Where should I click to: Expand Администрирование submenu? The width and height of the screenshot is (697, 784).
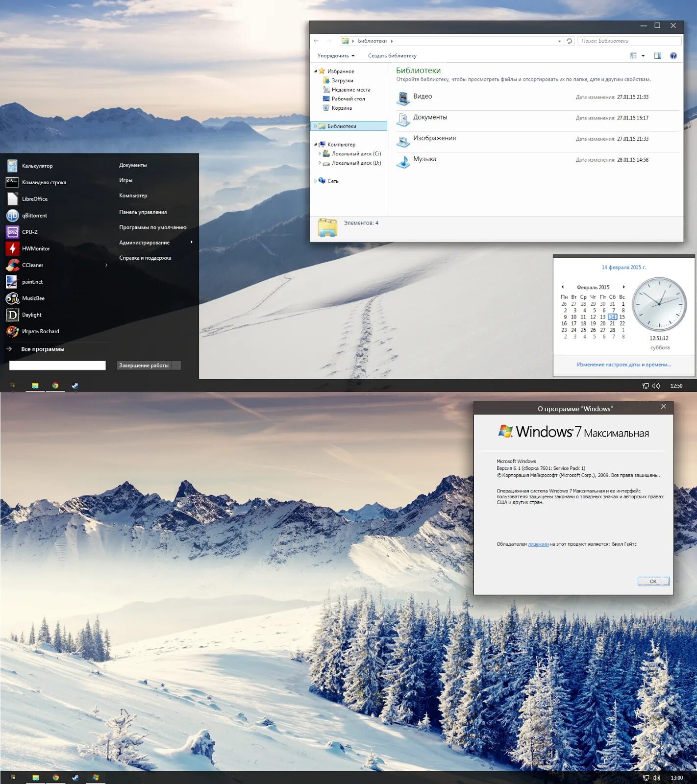[156, 243]
